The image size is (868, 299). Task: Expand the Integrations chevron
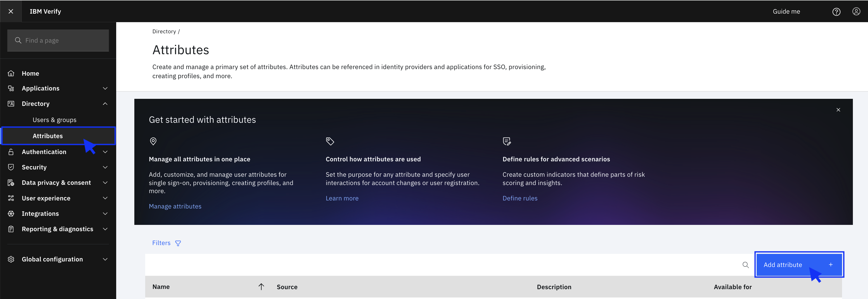point(105,214)
